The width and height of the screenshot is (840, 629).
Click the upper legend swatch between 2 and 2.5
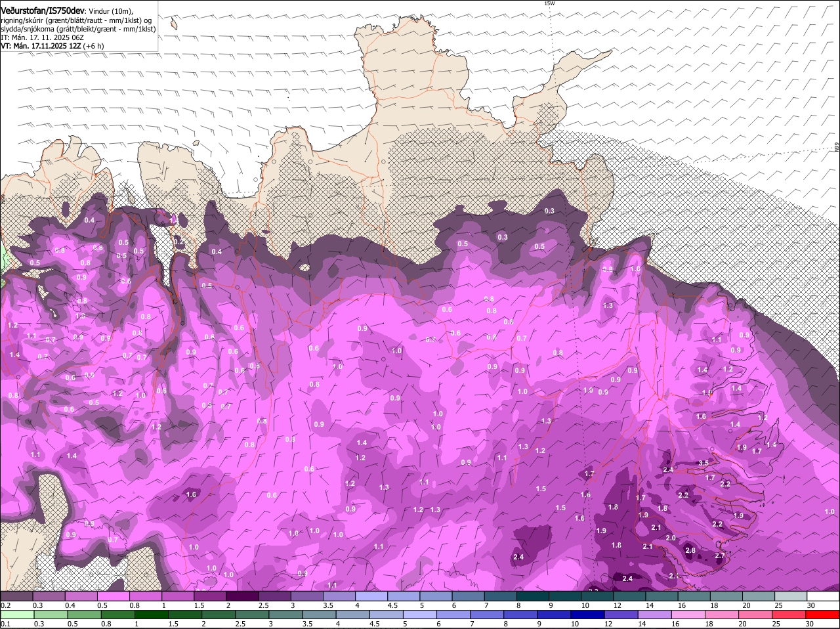[242, 596]
